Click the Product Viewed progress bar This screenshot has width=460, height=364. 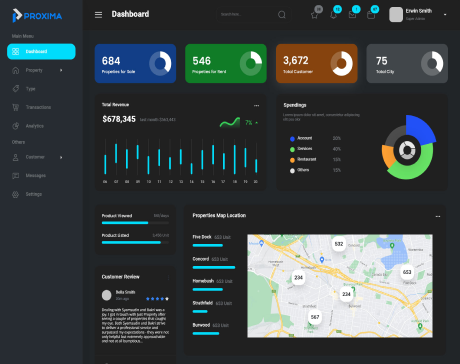coord(135,223)
